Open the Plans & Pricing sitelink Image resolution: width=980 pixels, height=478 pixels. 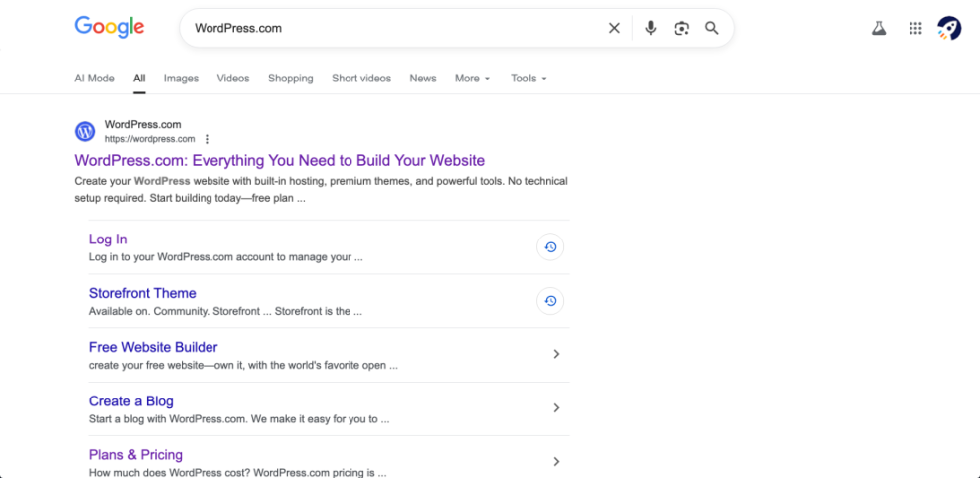pyautogui.click(x=136, y=455)
